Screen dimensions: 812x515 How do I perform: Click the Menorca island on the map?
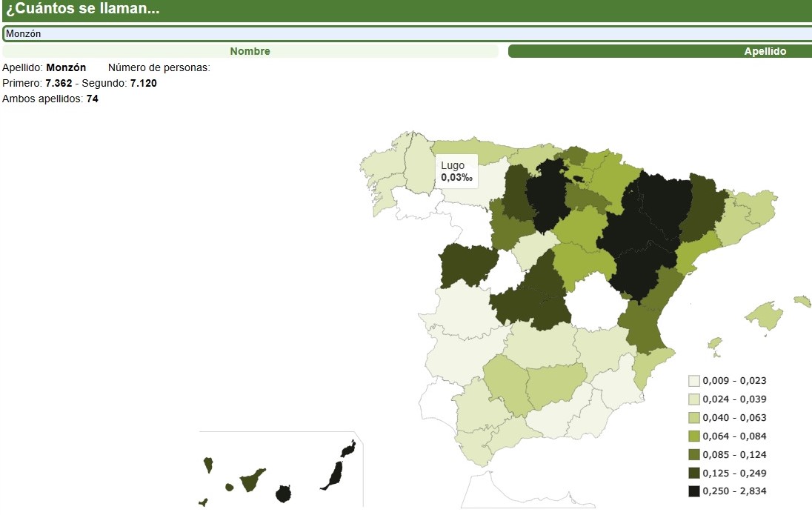coord(802,301)
